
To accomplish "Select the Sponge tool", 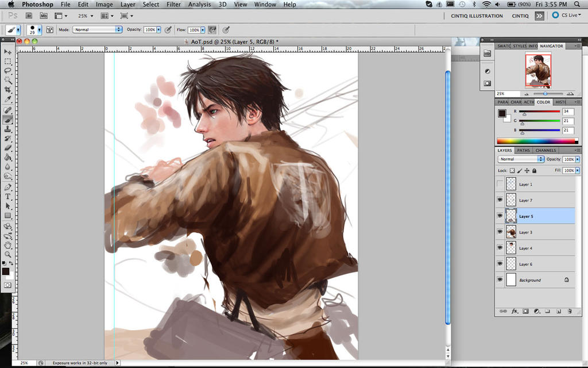I will [7, 176].
